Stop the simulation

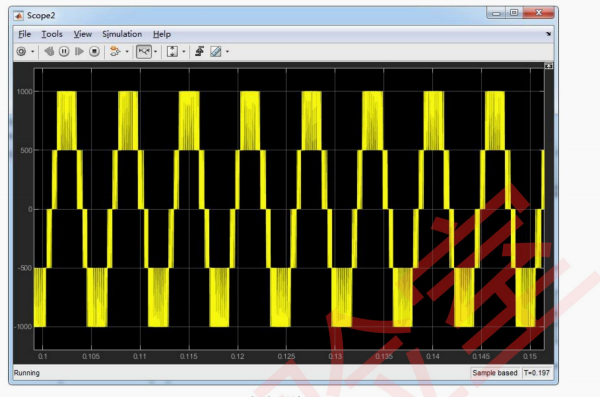pyautogui.click(x=94, y=51)
